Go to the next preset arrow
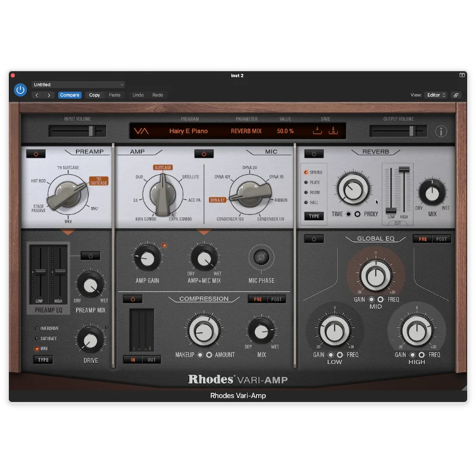This screenshot has height=476, width=476. click(49, 95)
